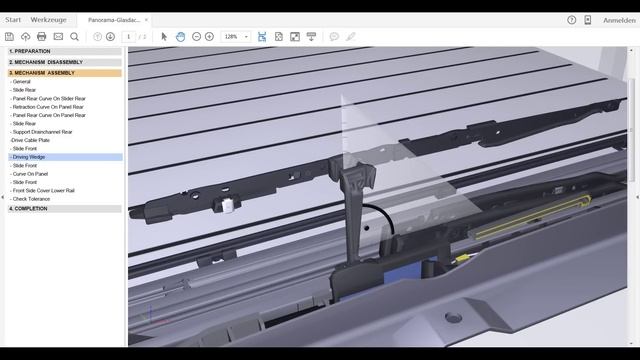Viewport: 640px width, 360px height.
Task: Expand the 2. MECHANISM DISASSEMBLY section
Action: point(64,62)
